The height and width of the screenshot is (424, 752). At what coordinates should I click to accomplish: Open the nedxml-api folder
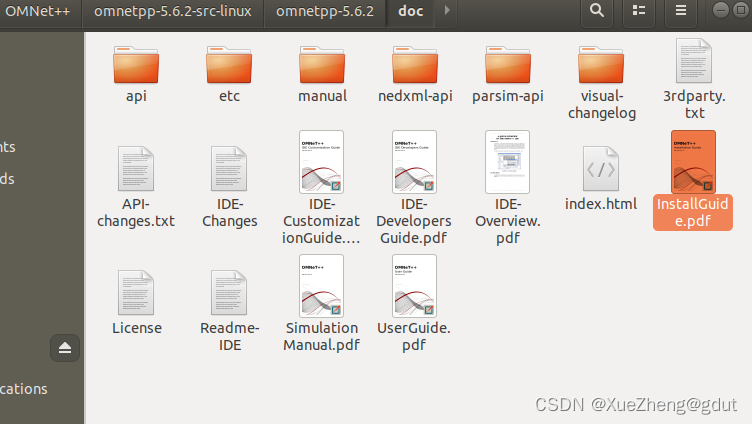[415, 65]
